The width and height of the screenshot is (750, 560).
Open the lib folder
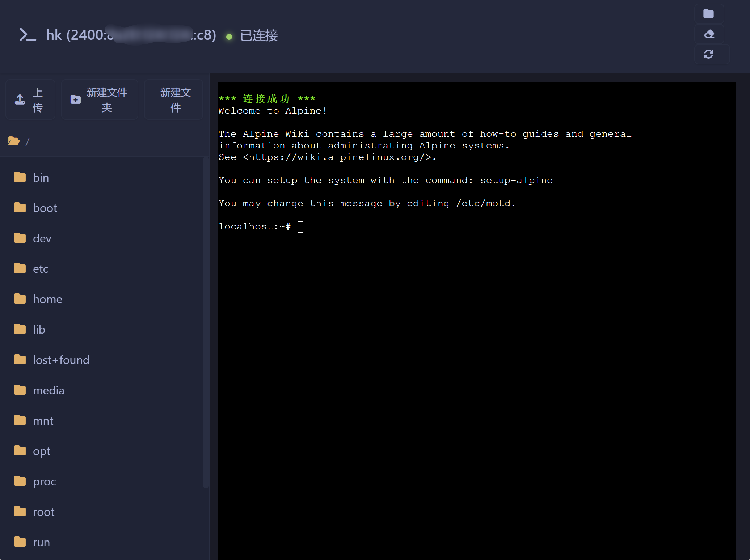[101, 329]
